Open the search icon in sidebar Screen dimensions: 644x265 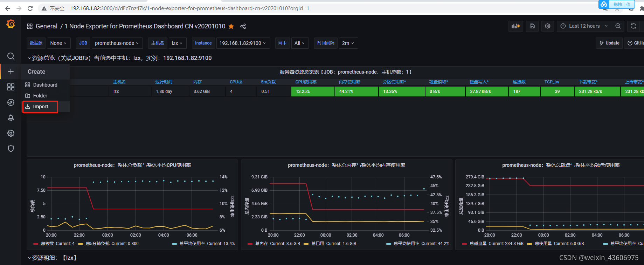point(11,56)
